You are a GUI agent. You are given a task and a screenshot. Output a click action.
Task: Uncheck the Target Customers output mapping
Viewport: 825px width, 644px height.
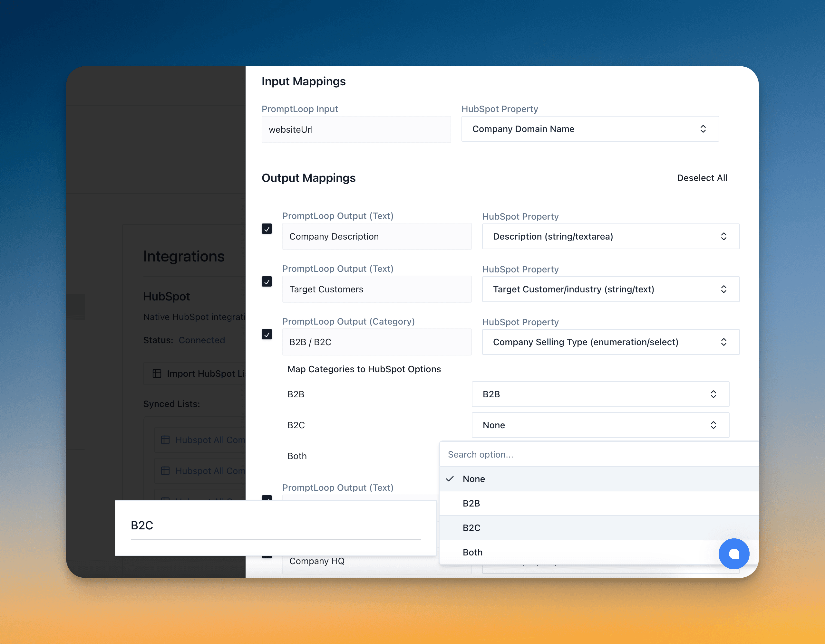[x=267, y=282]
